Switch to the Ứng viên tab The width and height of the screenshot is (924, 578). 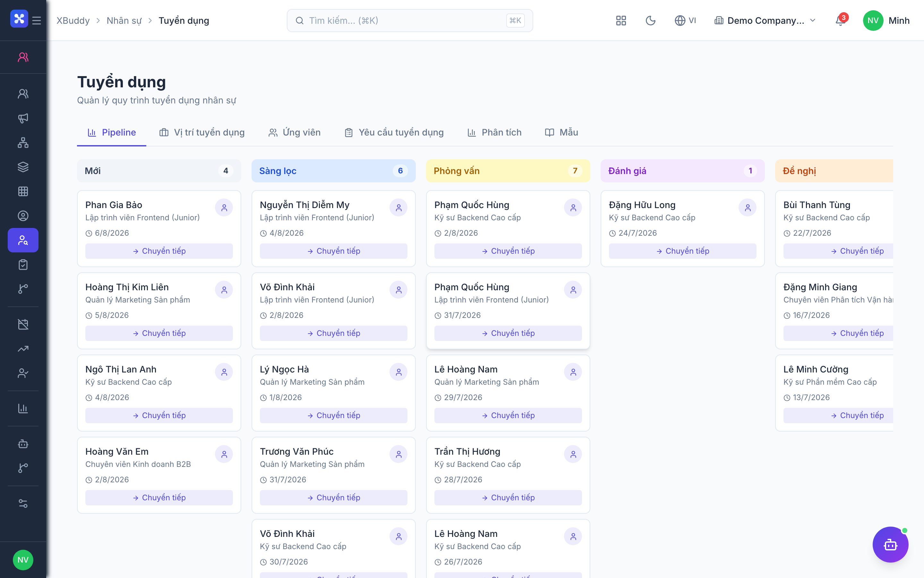295,132
